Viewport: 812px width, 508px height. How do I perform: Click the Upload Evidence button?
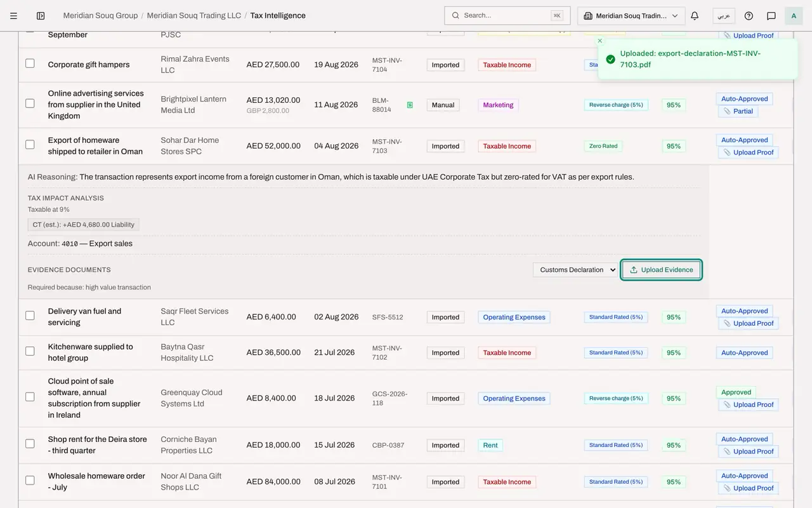661,270
